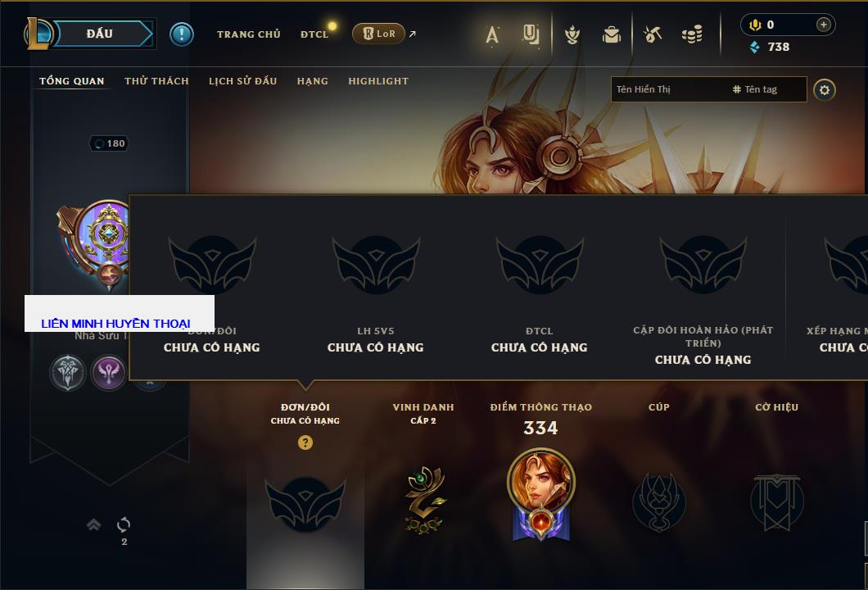Go to the HẠNG tab

coord(312,81)
